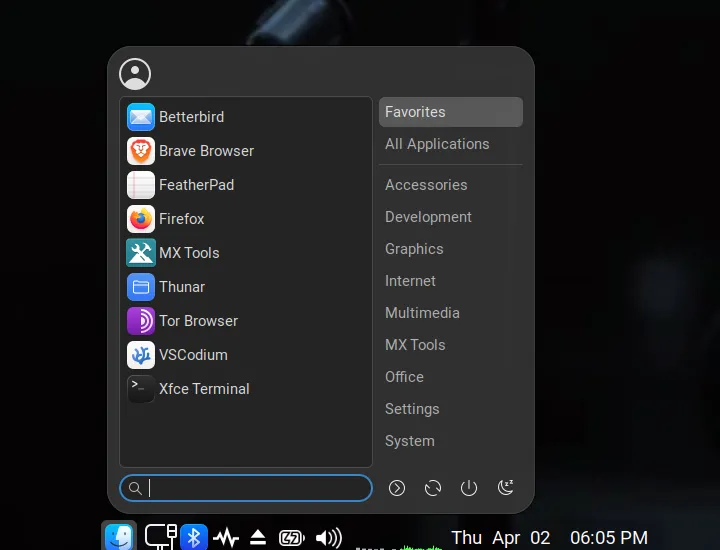Click the 06:05 PM clock
720x550 pixels.
(x=609, y=538)
